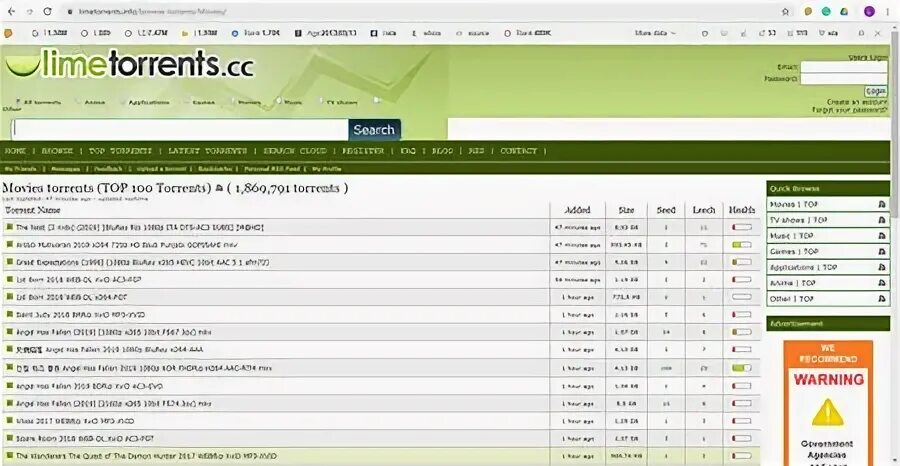900x466 pixels.
Task: Open the HOME menu item
Action: [15, 151]
